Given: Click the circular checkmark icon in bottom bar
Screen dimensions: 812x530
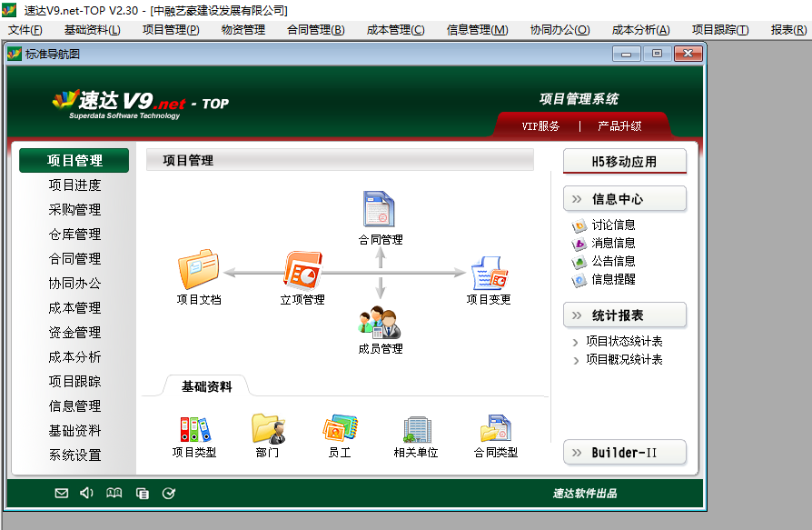Looking at the screenshot, I should click(x=169, y=494).
